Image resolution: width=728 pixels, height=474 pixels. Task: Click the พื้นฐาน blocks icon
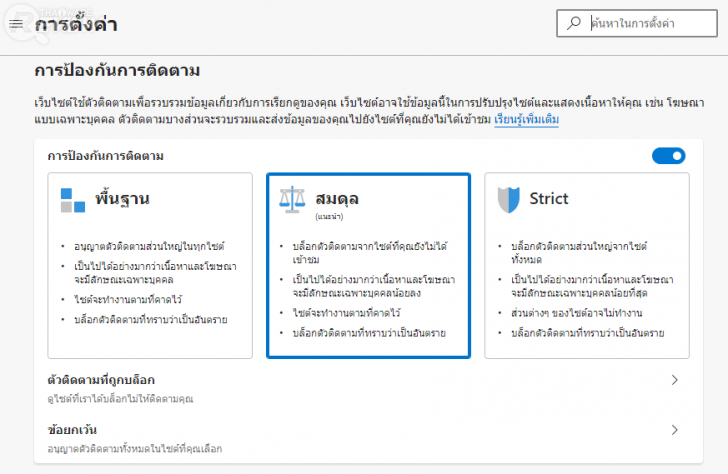(73, 200)
